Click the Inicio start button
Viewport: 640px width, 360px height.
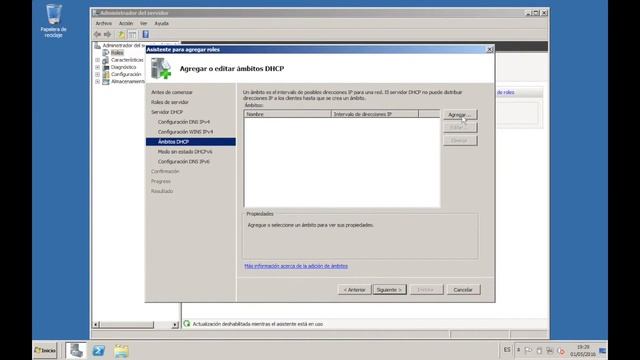pos(45,350)
